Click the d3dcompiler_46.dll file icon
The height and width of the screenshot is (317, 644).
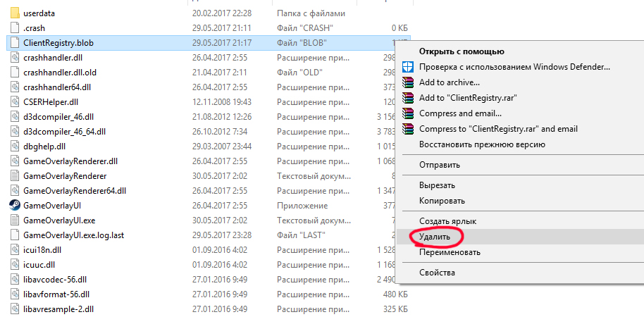point(15,117)
